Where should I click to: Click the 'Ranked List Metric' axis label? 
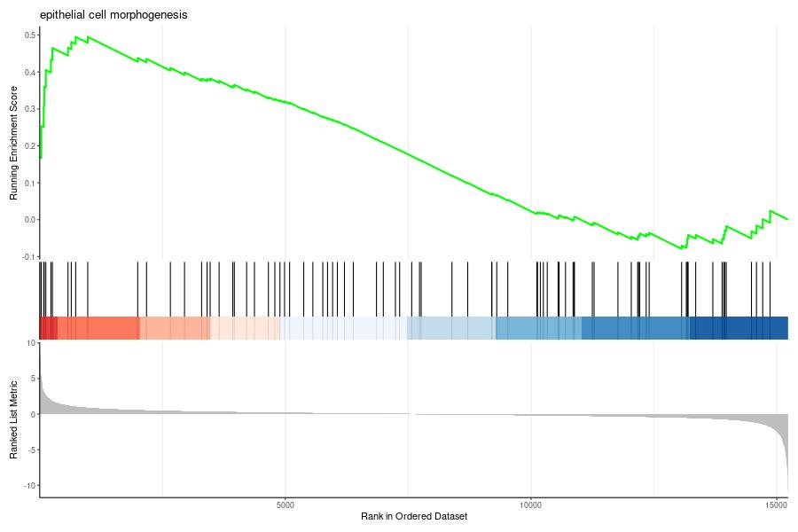pyautogui.click(x=13, y=420)
